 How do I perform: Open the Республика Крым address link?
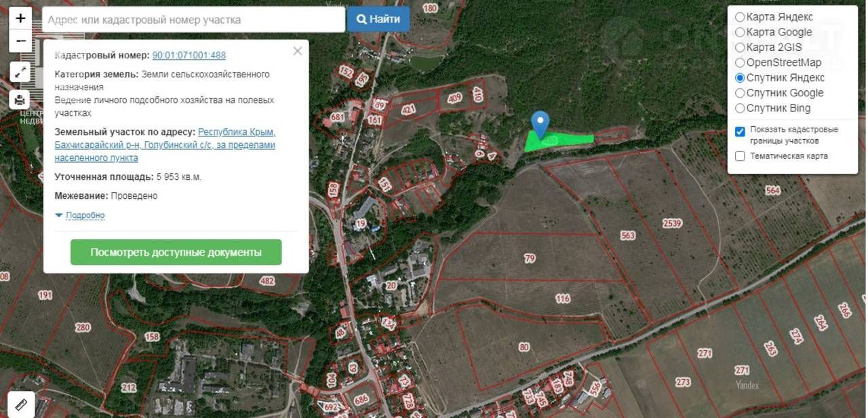(x=236, y=132)
